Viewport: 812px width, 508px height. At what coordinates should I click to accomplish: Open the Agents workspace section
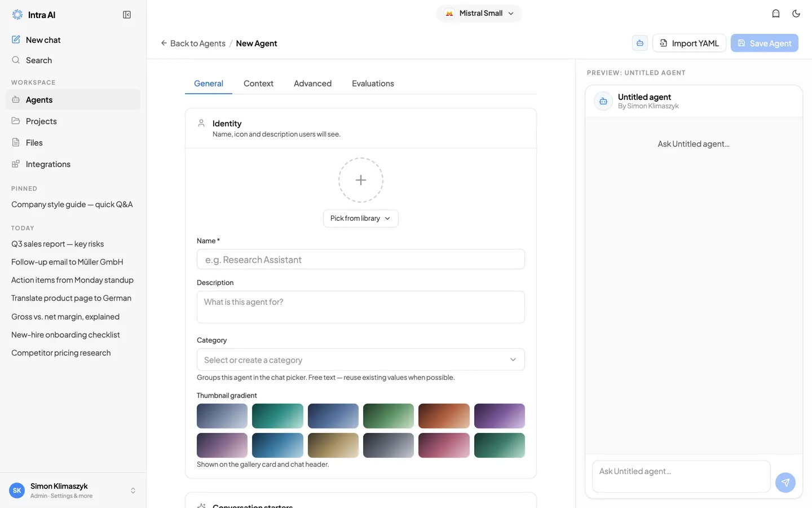point(73,100)
